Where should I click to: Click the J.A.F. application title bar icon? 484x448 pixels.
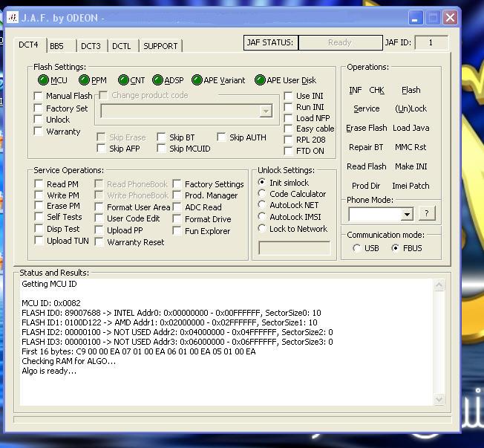[x=13, y=17]
